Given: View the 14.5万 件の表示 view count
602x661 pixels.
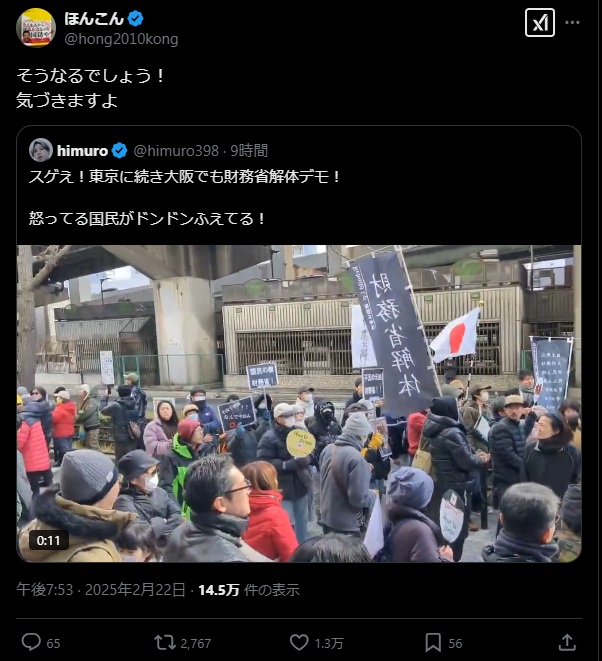Looking at the screenshot, I should pyautogui.click(x=249, y=589).
